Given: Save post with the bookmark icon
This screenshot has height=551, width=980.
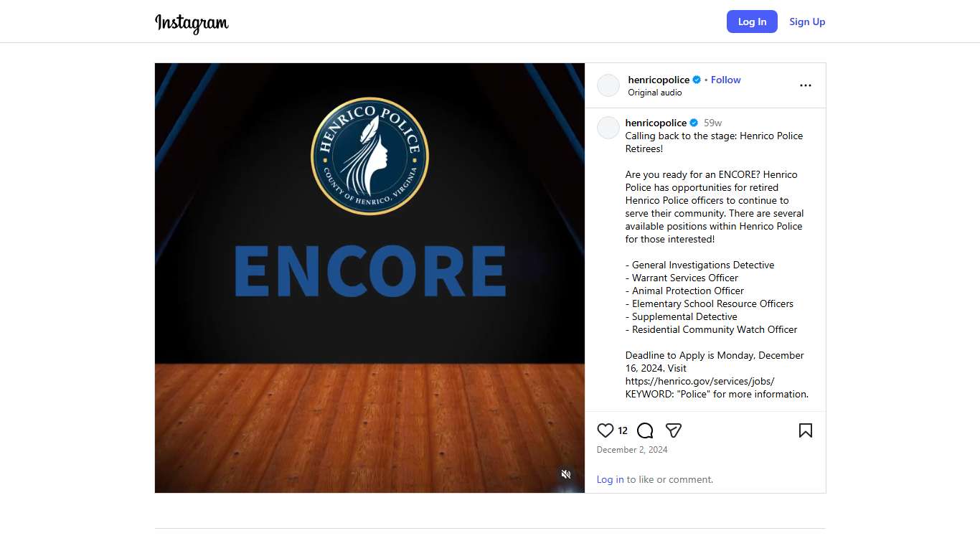Looking at the screenshot, I should coord(806,430).
